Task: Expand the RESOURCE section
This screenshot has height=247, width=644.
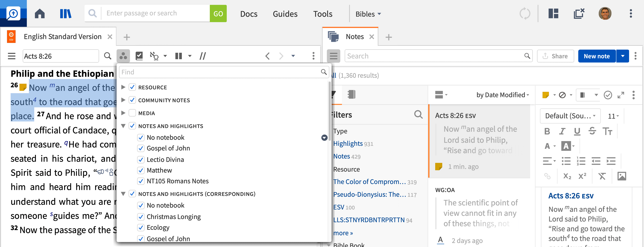Action: [123, 87]
